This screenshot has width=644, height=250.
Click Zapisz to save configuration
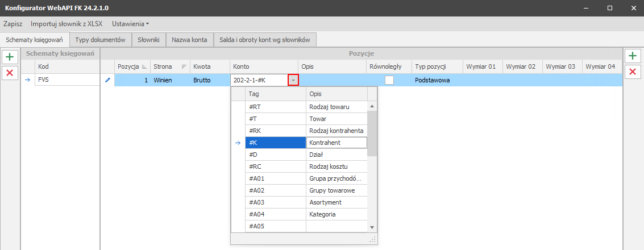pyautogui.click(x=13, y=24)
